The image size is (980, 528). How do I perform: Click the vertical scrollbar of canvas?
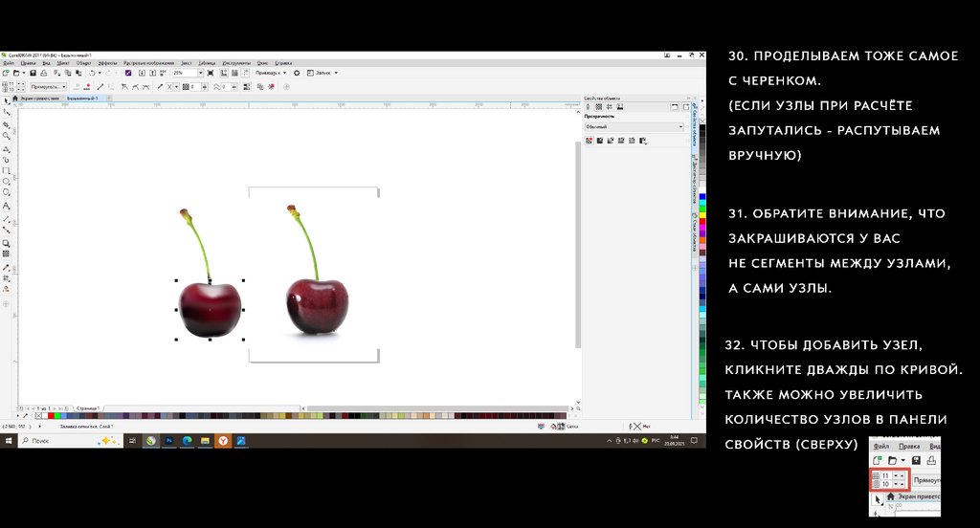(x=577, y=244)
